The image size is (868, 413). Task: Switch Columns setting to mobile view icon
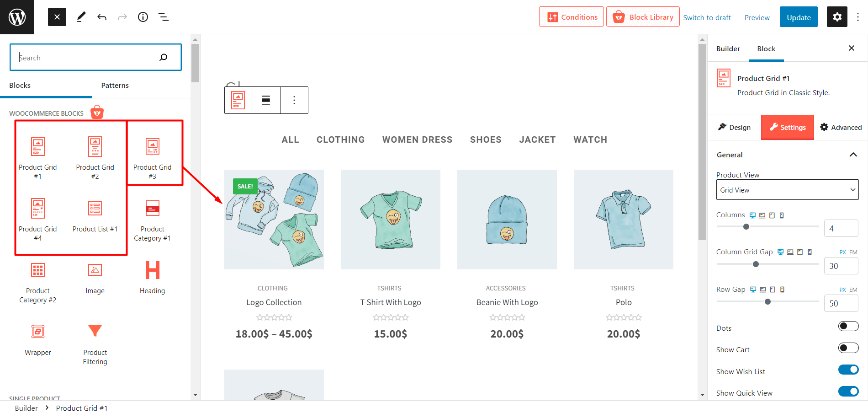click(782, 215)
